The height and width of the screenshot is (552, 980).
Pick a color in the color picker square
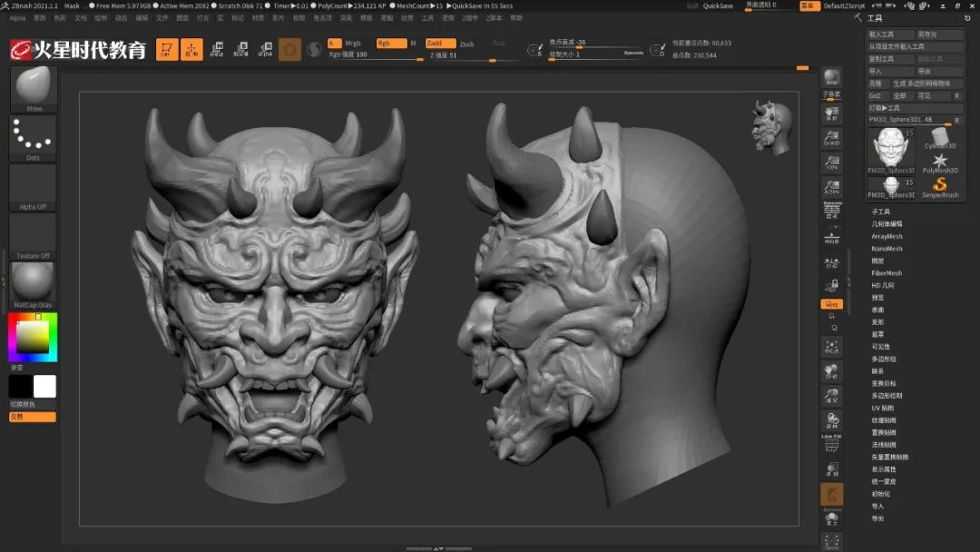(33, 338)
